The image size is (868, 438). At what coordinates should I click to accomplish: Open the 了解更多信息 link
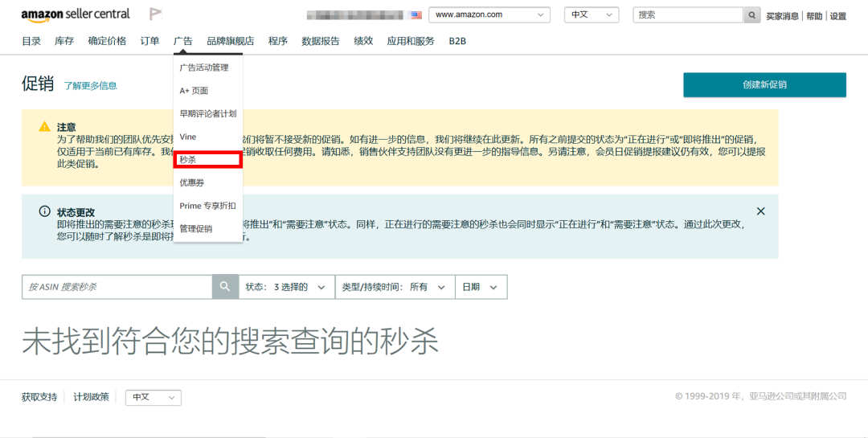[x=90, y=86]
